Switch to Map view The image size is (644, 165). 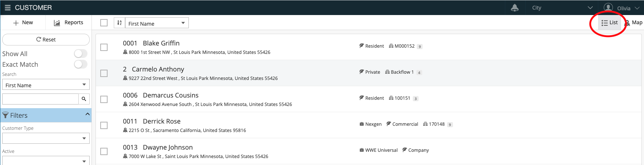click(634, 23)
